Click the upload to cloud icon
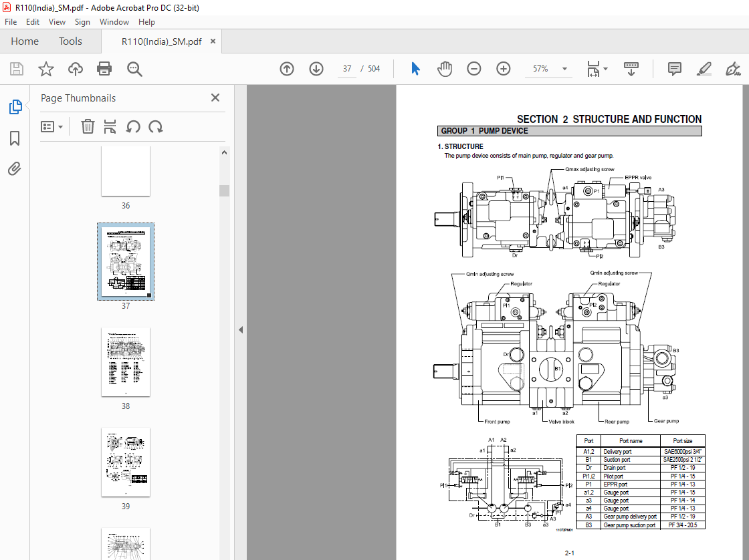This screenshot has height=560, width=749. point(75,69)
